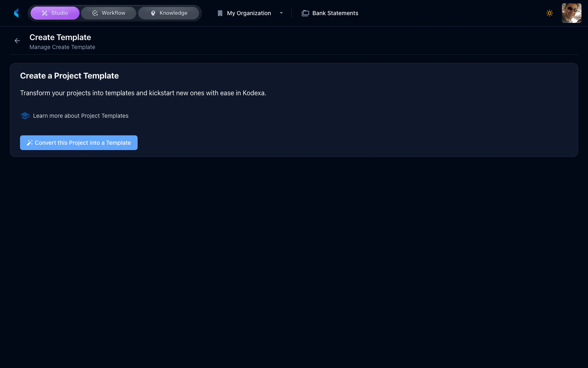Image resolution: width=588 pixels, height=368 pixels.
Task: Click the Kodexa logo icon
Action: pos(16,13)
